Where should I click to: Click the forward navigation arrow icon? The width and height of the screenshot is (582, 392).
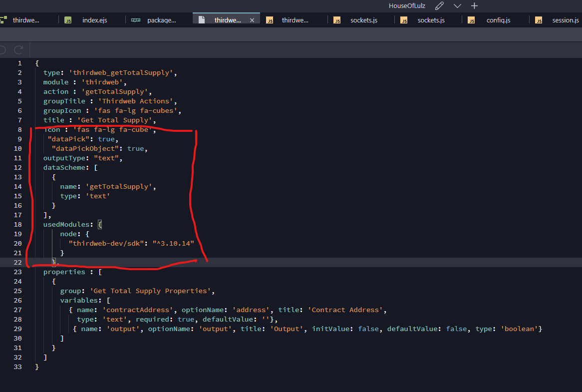(18, 49)
